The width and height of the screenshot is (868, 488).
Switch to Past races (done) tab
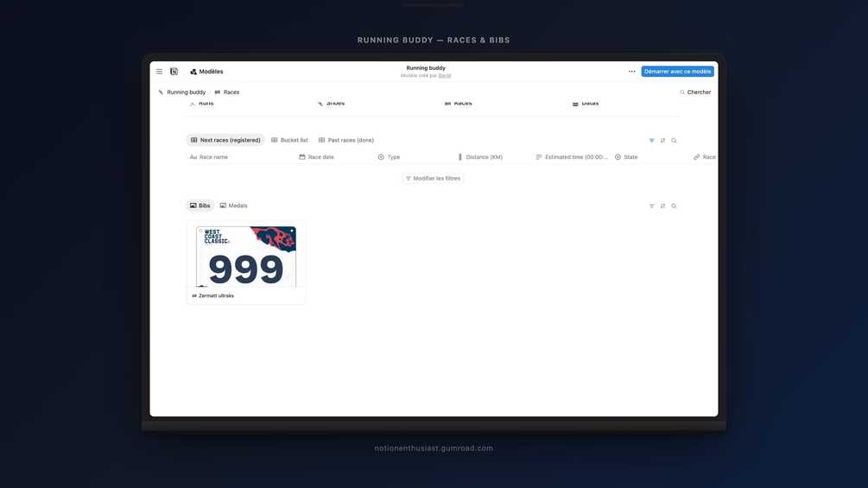click(346, 140)
